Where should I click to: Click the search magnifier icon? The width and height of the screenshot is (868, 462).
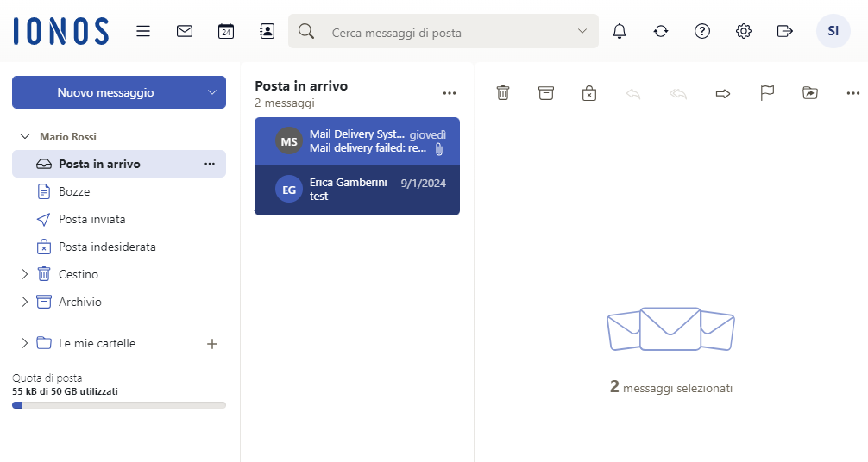click(x=306, y=31)
